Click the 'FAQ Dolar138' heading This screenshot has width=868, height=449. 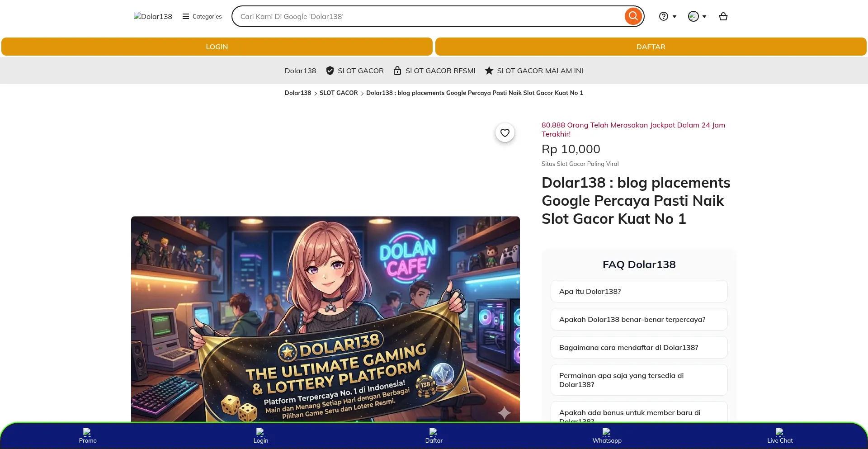click(639, 265)
